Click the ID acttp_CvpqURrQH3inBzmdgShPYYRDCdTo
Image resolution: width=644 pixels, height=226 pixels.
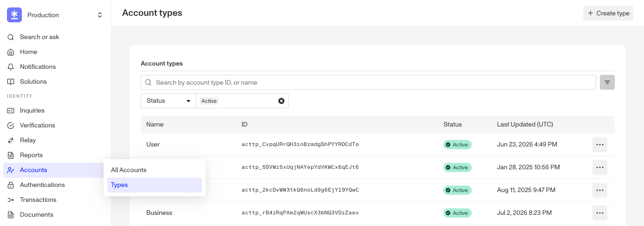click(x=300, y=145)
